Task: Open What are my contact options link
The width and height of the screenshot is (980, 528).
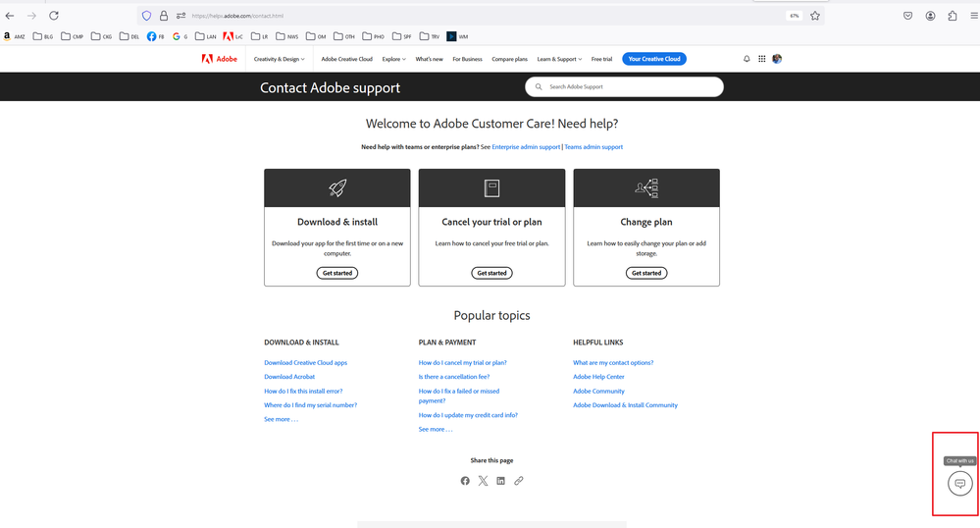Action: click(613, 363)
